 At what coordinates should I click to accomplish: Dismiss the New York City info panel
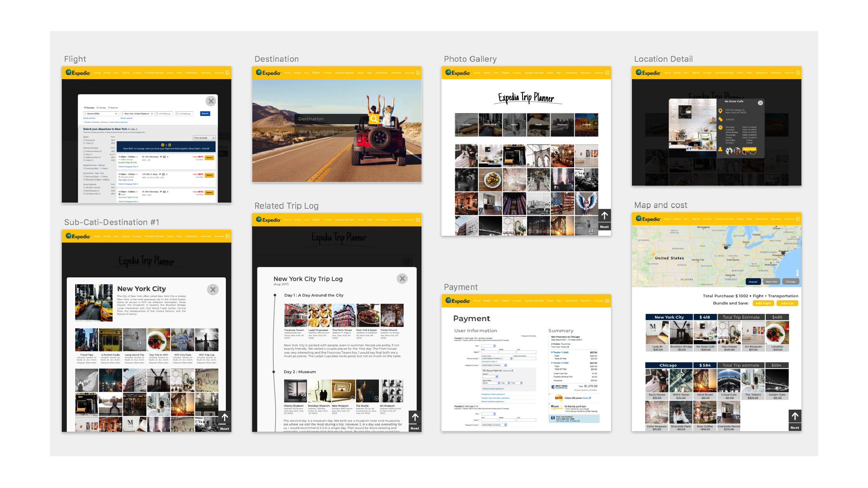[213, 289]
